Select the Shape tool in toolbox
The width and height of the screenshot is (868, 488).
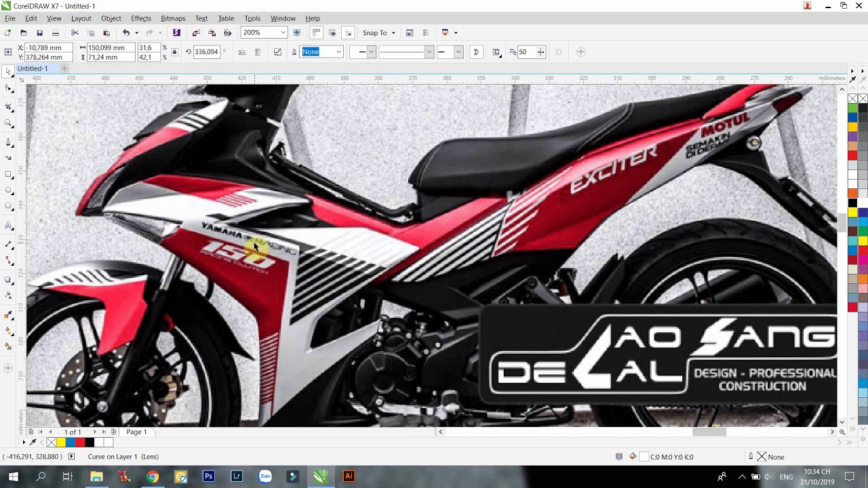8,89
